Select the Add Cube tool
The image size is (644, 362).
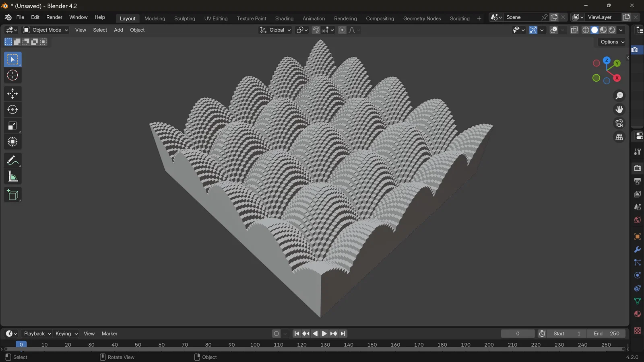click(x=12, y=195)
